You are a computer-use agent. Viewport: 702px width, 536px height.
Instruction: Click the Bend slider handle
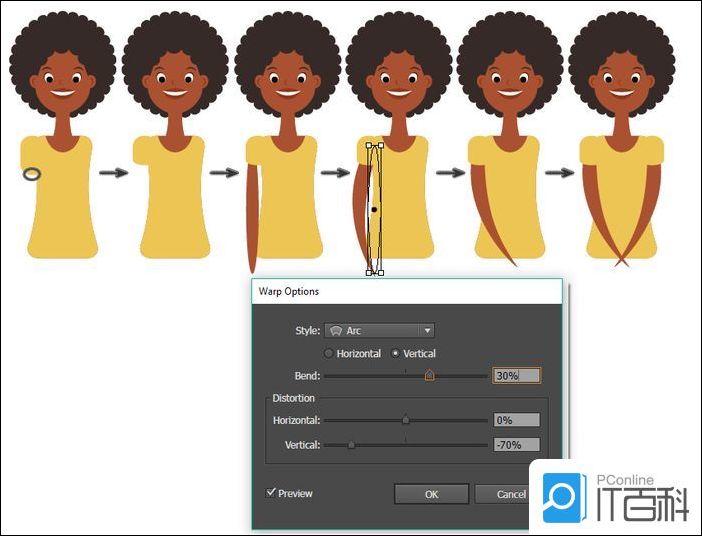point(429,375)
